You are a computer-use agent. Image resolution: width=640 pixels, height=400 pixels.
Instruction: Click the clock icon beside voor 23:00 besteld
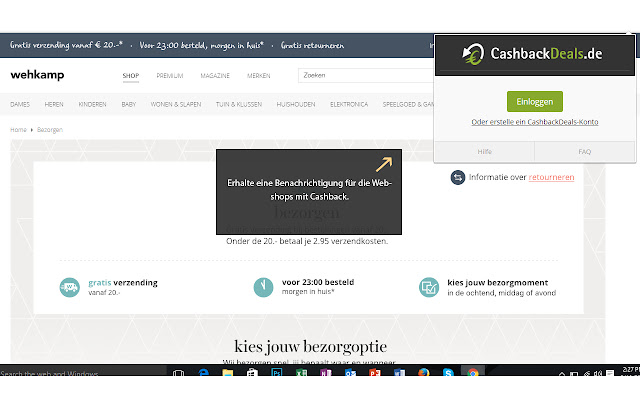pyautogui.click(x=263, y=287)
